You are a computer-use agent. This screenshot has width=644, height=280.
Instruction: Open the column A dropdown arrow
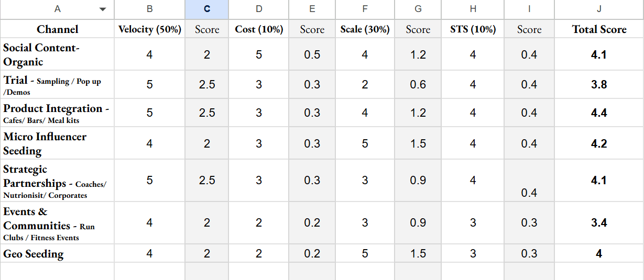tap(103, 9)
